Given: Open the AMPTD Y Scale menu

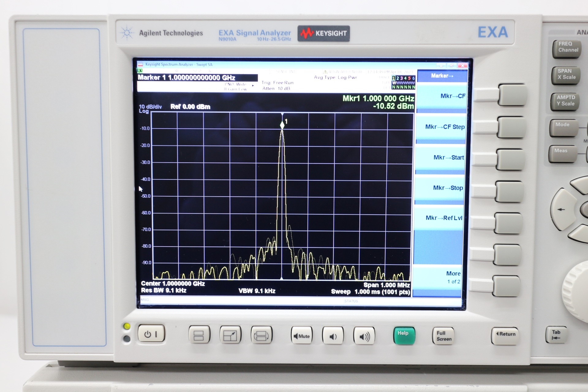Looking at the screenshot, I should pos(565,101).
